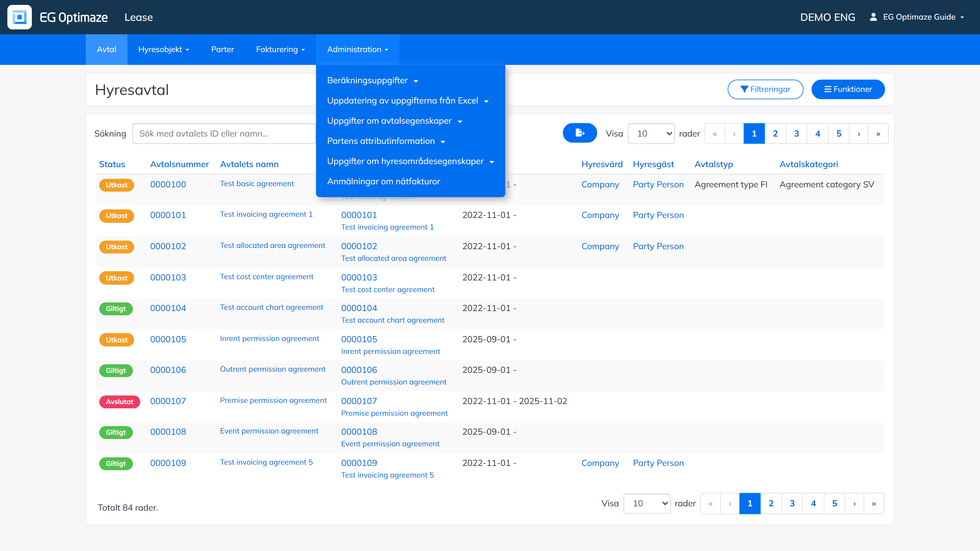Click the agreement search input field
Viewport: 980px width, 551px height.
(224, 133)
